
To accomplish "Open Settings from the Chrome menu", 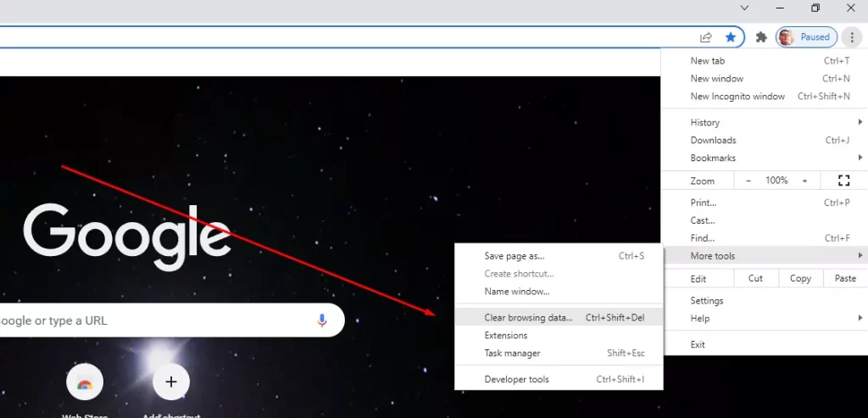I will coord(765,301).
